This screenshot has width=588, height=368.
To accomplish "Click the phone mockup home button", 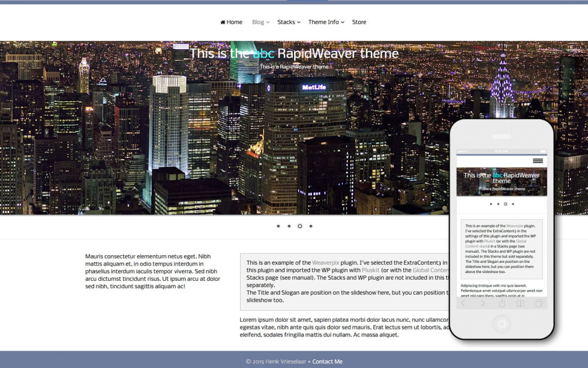I will point(502,324).
